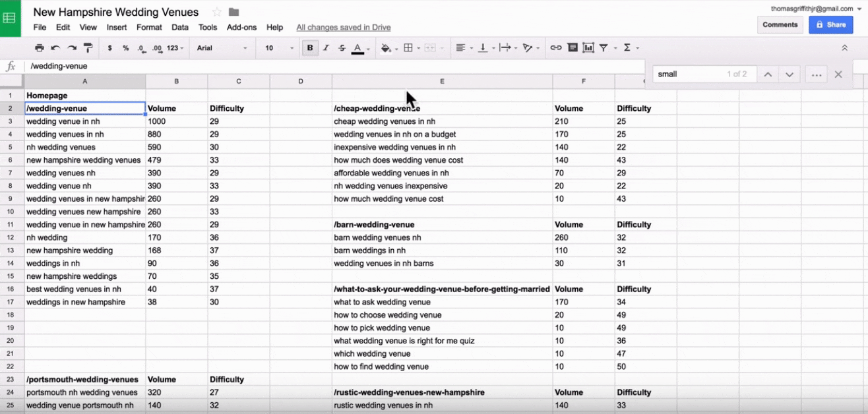Click the Move to folder icon

(x=233, y=13)
